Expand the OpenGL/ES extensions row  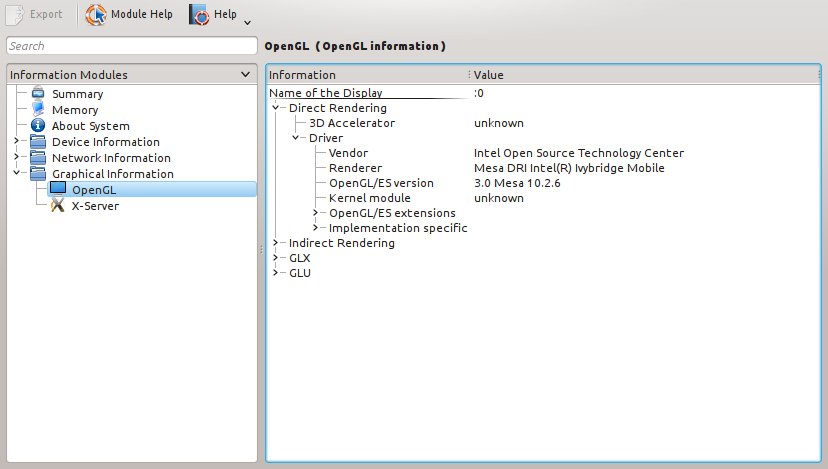coord(315,213)
